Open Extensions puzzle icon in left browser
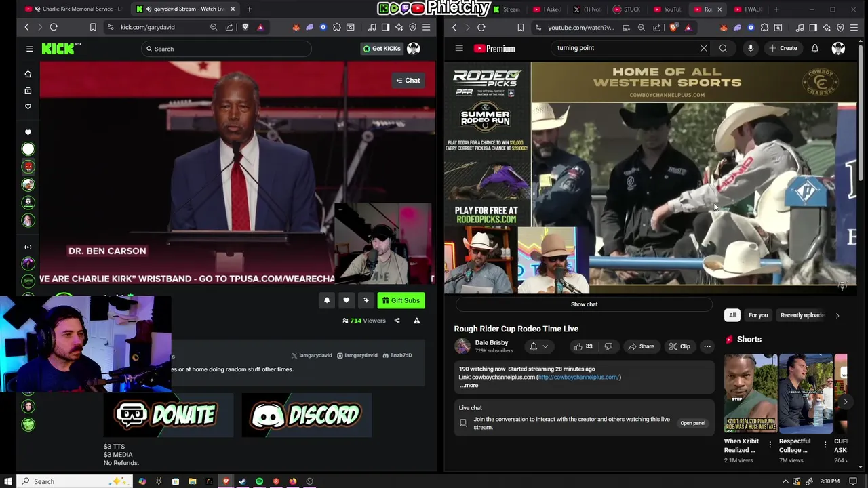 [x=336, y=27]
